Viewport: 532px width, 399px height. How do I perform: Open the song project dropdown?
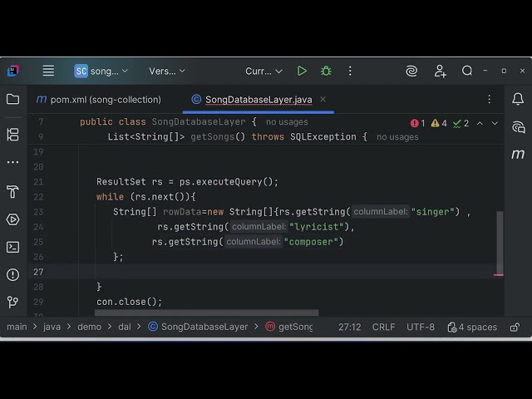pos(101,71)
